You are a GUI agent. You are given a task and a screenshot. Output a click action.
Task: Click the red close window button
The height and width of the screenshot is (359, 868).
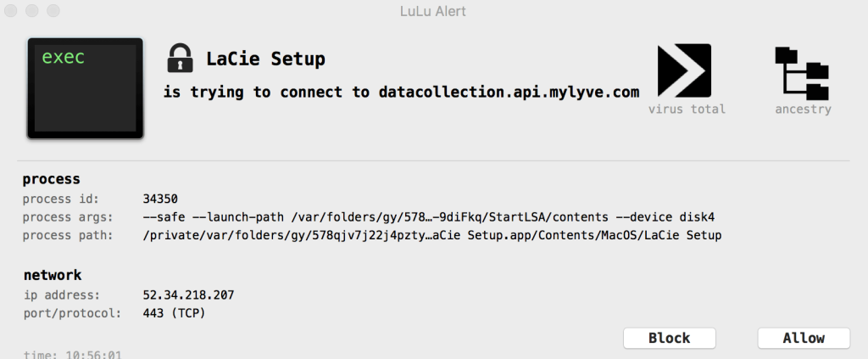pos(13,11)
